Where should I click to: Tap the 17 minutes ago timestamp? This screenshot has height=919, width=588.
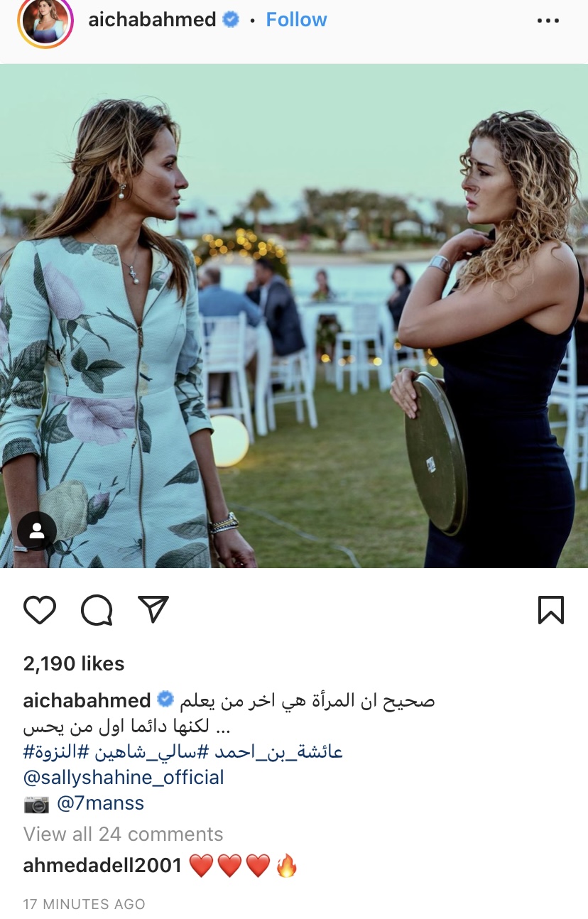tap(84, 904)
